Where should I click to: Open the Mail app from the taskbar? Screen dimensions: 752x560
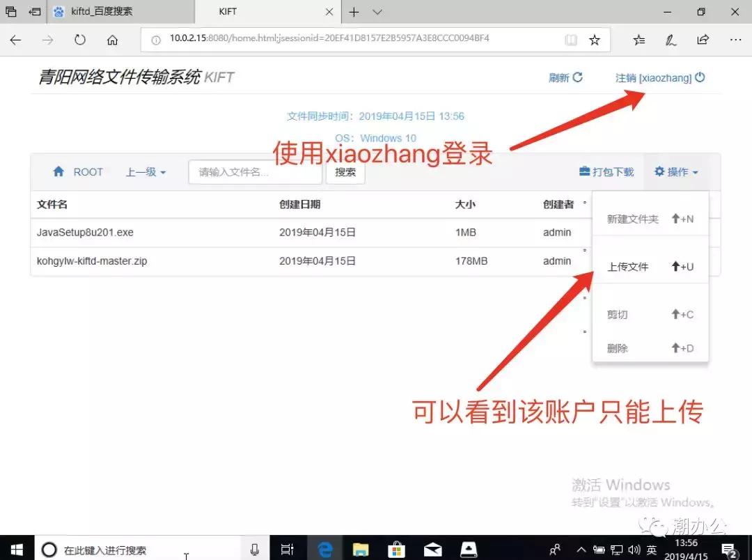pos(432,549)
